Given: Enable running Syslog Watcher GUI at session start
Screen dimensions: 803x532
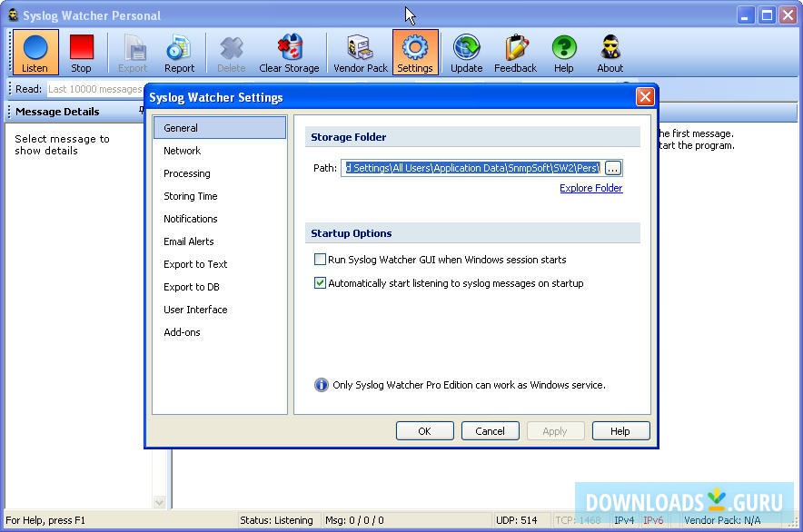Looking at the screenshot, I should click(x=321, y=259).
